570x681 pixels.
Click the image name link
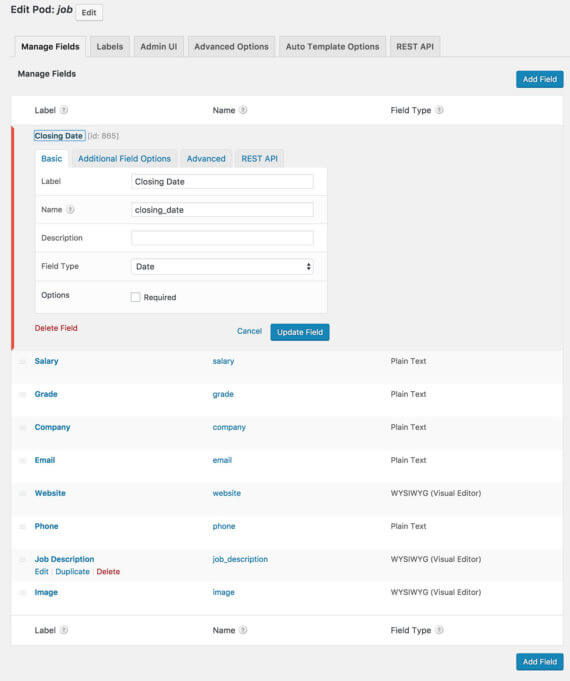[x=223, y=592]
